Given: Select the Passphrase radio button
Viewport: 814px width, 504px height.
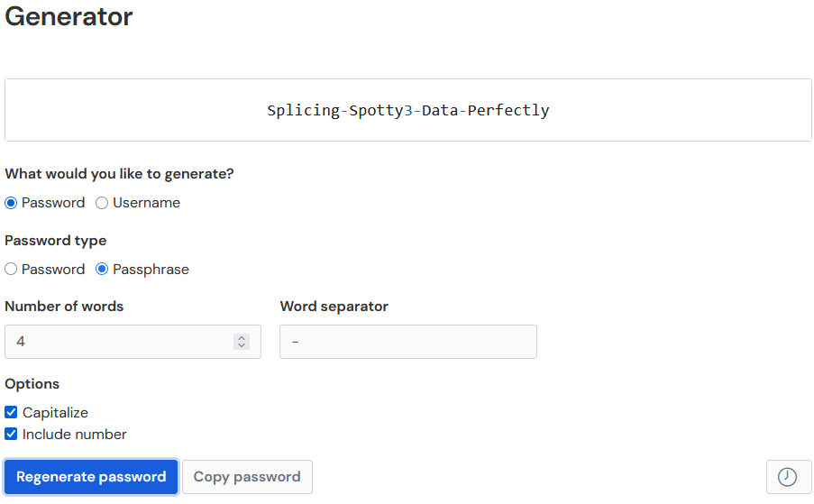Looking at the screenshot, I should pyautogui.click(x=102, y=270).
